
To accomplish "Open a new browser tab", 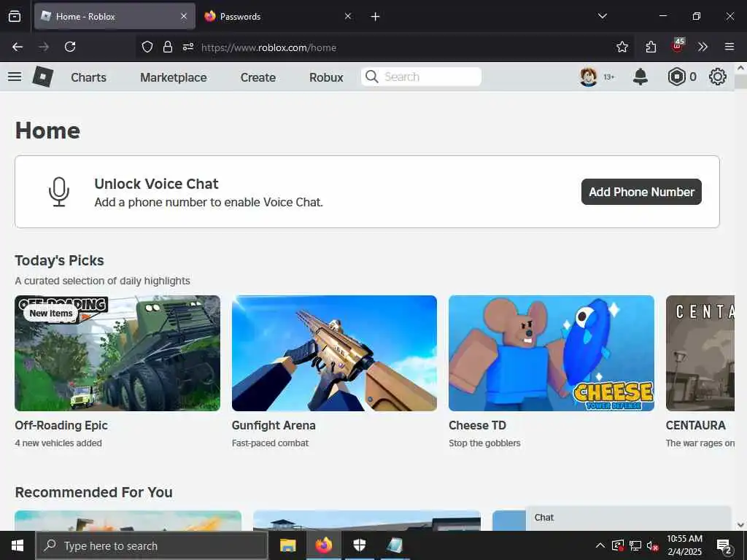I will (x=375, y=17).
